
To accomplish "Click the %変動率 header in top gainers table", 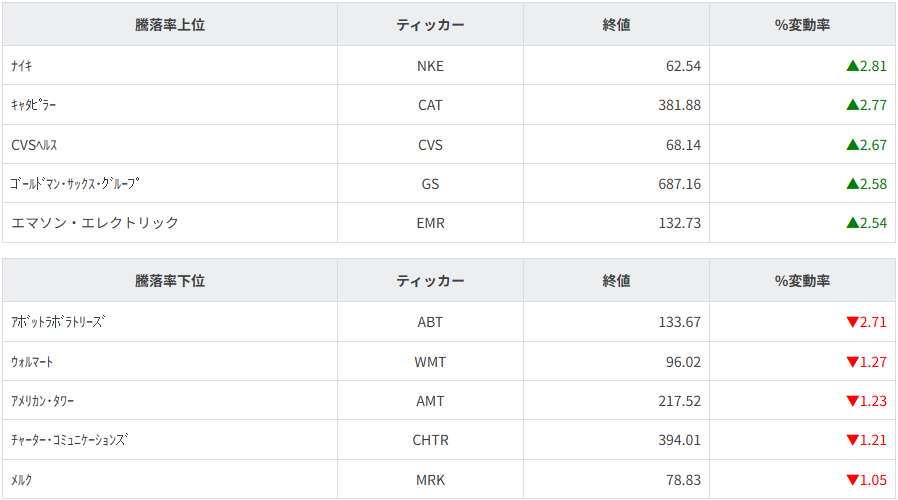I will pos(802,25).
